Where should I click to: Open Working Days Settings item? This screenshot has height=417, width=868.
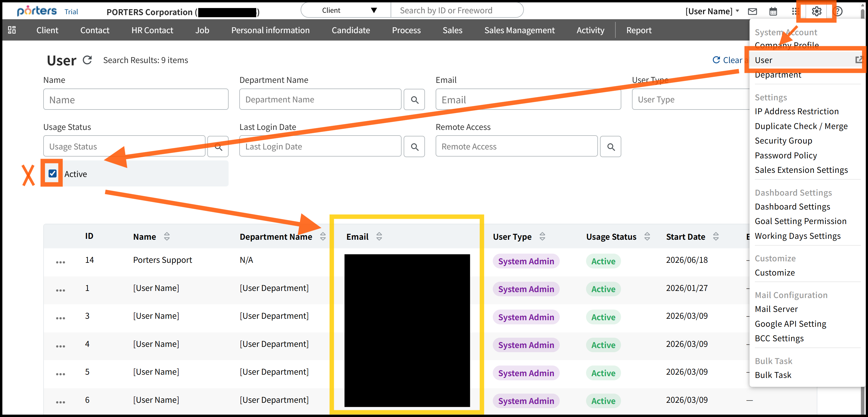[798, 236]
